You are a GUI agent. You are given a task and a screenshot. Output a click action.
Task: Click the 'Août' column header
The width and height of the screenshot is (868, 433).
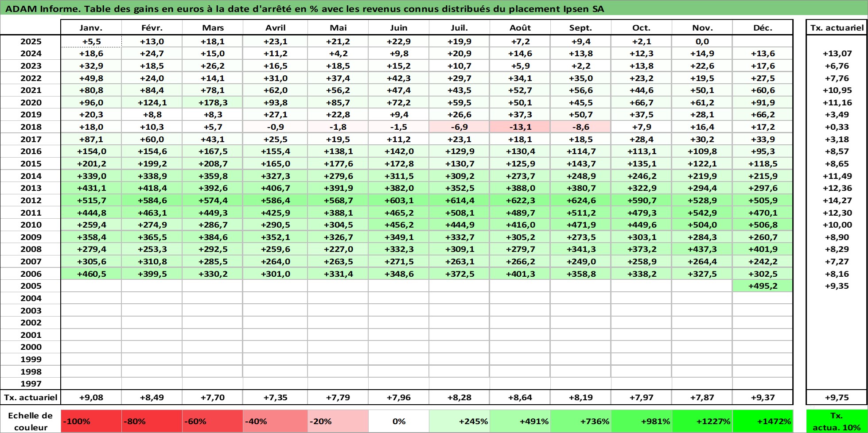click(520, 27)
